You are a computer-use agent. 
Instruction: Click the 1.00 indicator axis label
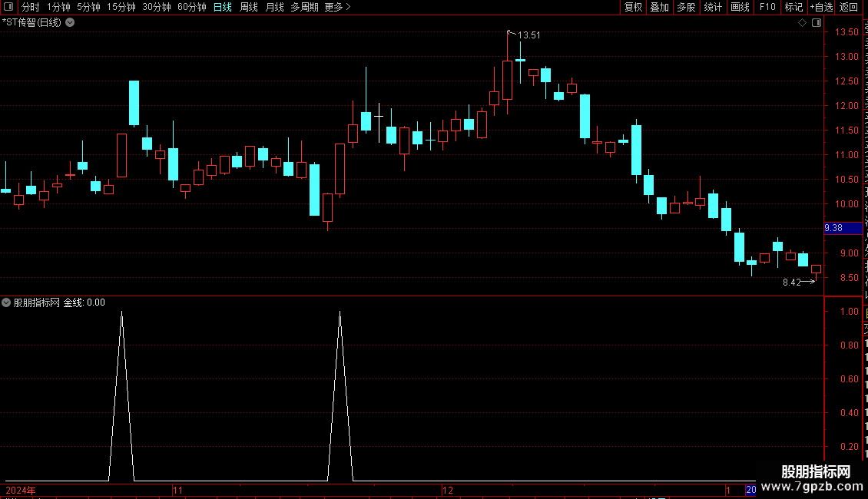pos(849,312)
